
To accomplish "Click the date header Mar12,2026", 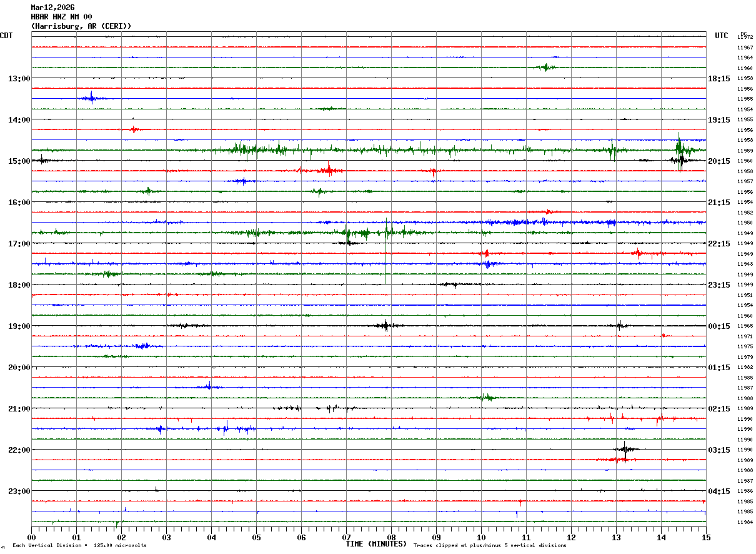I will (x=52, y=8).
